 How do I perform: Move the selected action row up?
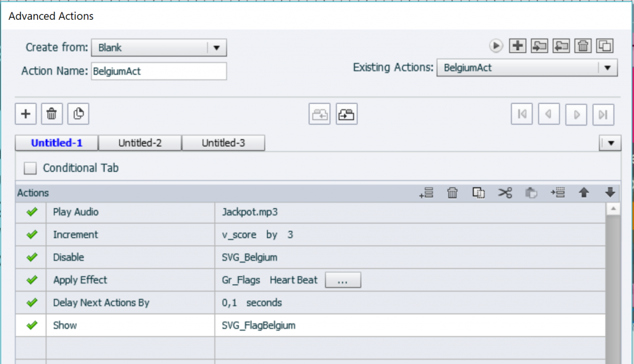pyautogui.click(x=583, y=193)
